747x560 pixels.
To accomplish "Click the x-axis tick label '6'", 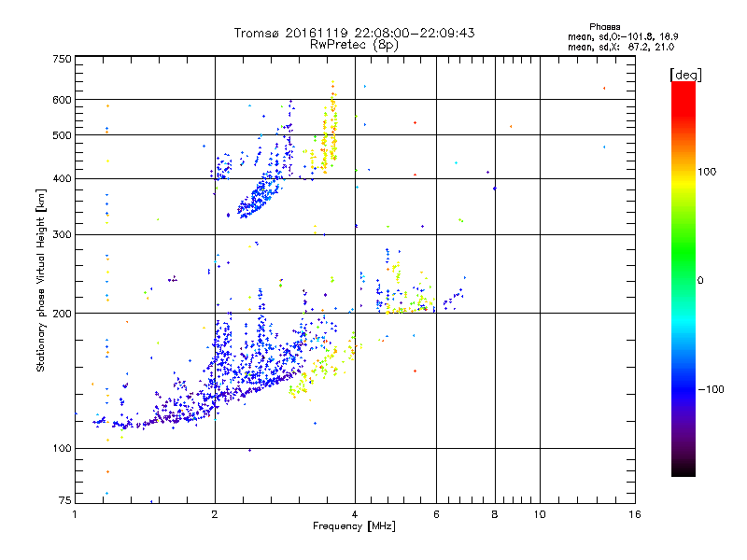I will pos(436,514).
